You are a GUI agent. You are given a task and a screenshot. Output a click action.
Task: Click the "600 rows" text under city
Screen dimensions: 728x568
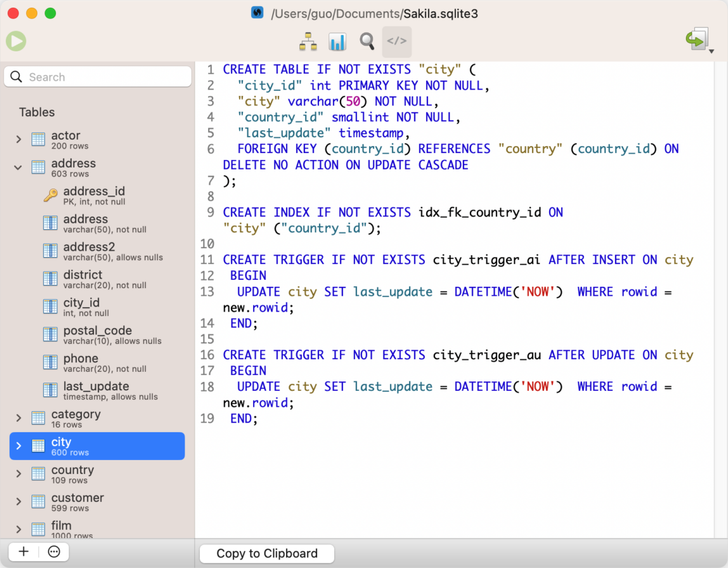click(x=70, y=452)
